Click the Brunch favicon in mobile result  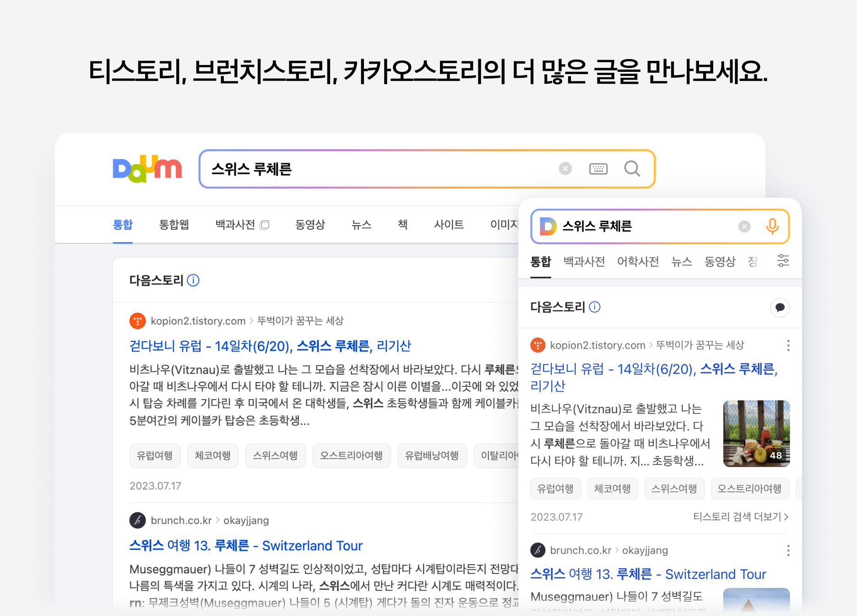click(538, 550)
